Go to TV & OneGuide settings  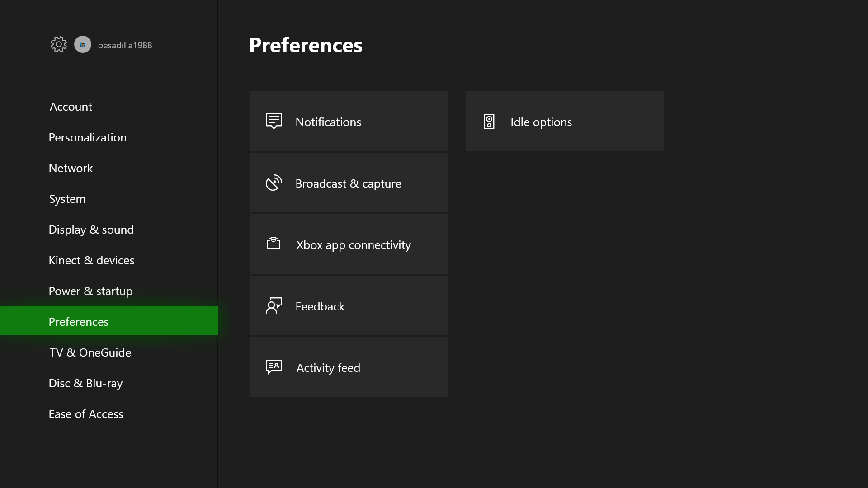tap(90, 352)
